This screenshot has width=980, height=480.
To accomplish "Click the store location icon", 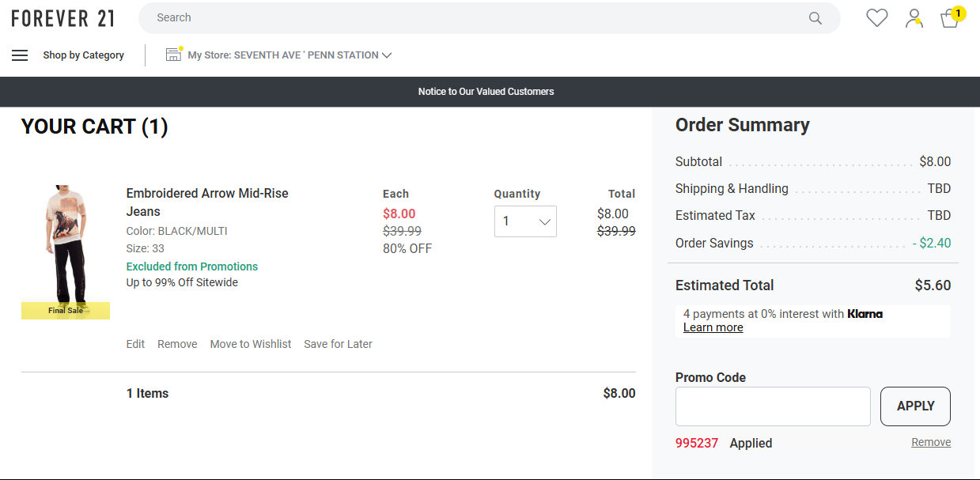I will 173,55.
